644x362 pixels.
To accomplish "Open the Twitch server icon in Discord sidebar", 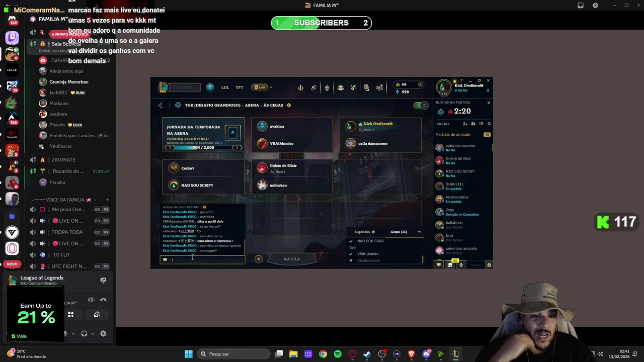I will (12, 37).
